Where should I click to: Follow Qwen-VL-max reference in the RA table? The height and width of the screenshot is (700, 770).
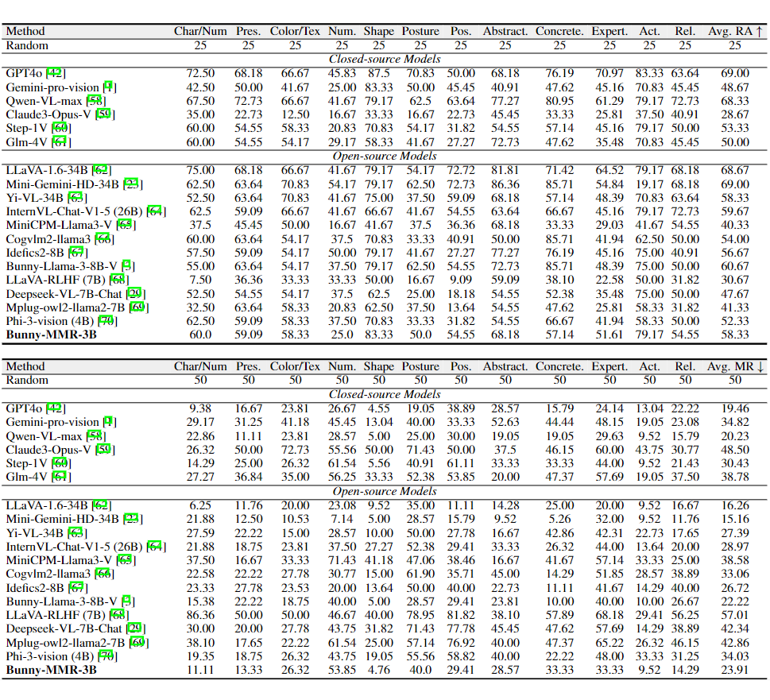96,101
